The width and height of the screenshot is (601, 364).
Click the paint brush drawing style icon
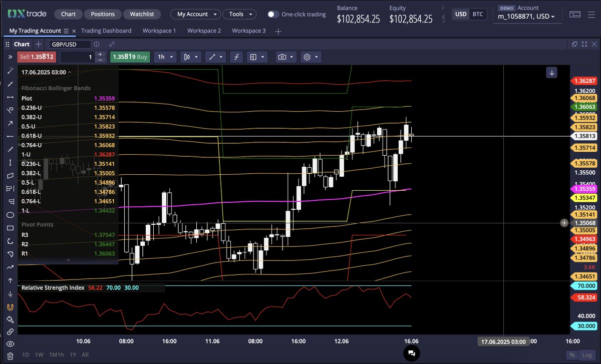coord(10,319)
